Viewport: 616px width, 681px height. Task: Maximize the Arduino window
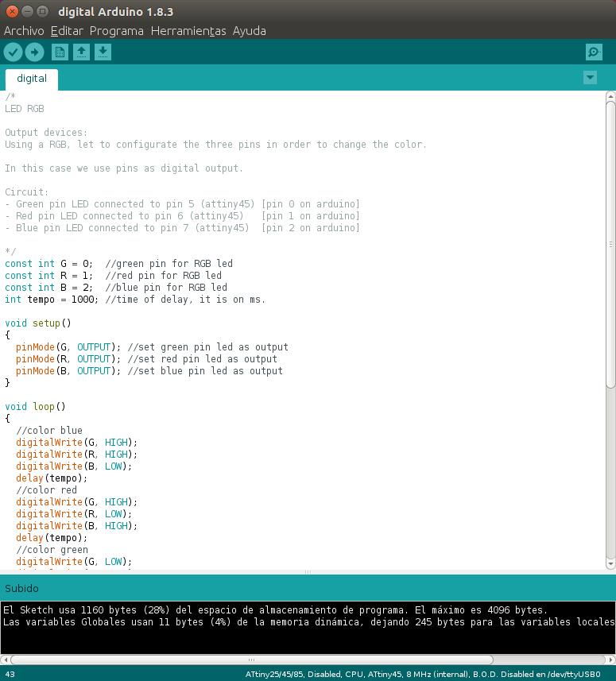pyautogui.click(x=42, y=11)
